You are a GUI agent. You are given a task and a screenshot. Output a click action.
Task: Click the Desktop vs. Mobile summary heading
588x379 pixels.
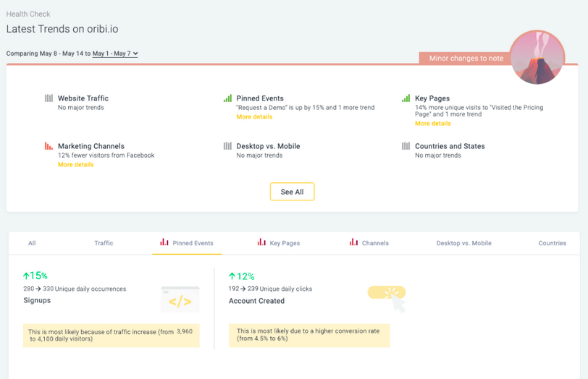click(268, 146)
